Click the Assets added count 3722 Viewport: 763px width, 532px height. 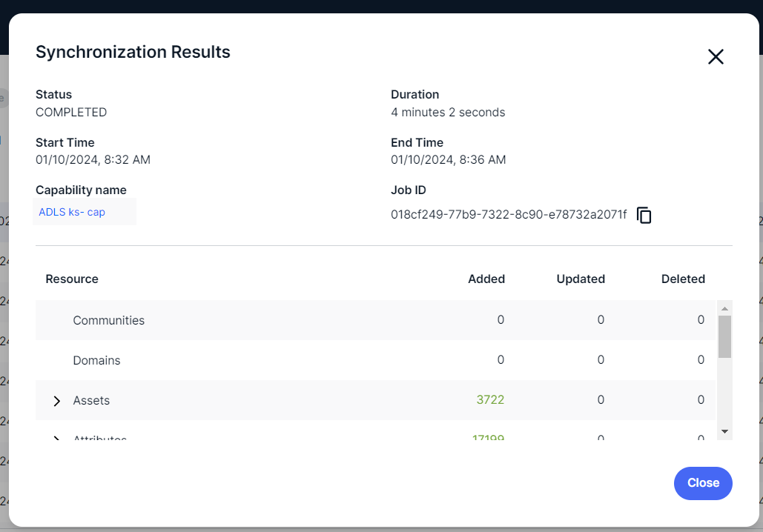[490, 400]
